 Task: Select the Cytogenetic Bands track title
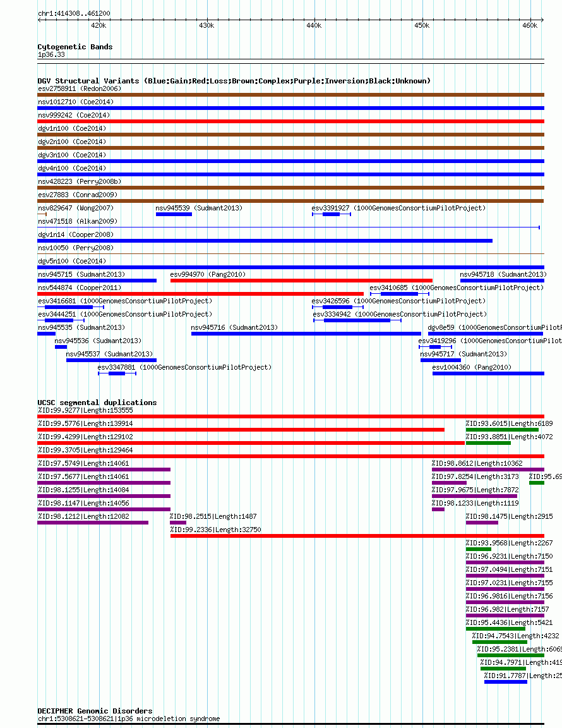pyautogui.click(x=75, y=47)
